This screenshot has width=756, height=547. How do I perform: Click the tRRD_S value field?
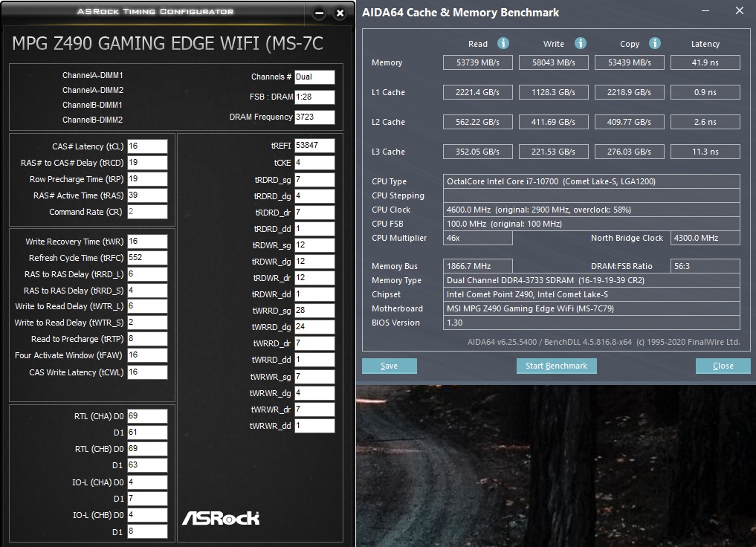(147, 291)
